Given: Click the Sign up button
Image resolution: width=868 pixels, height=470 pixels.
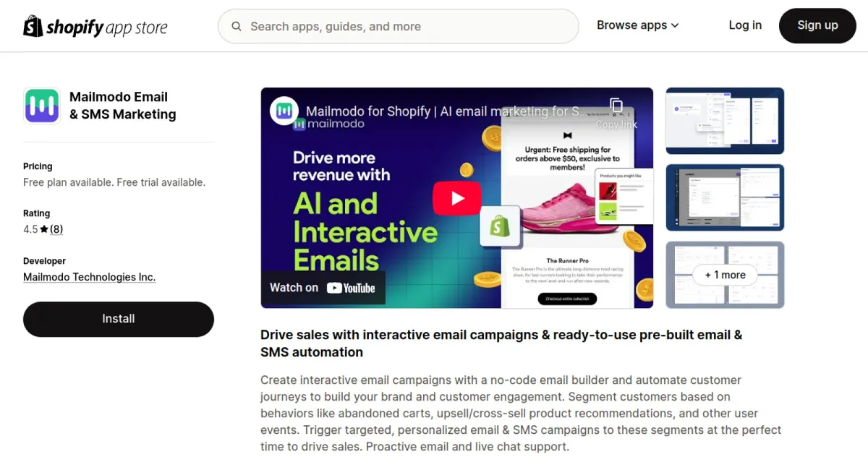Looking at the screenshot, I should tap(817, 25).
